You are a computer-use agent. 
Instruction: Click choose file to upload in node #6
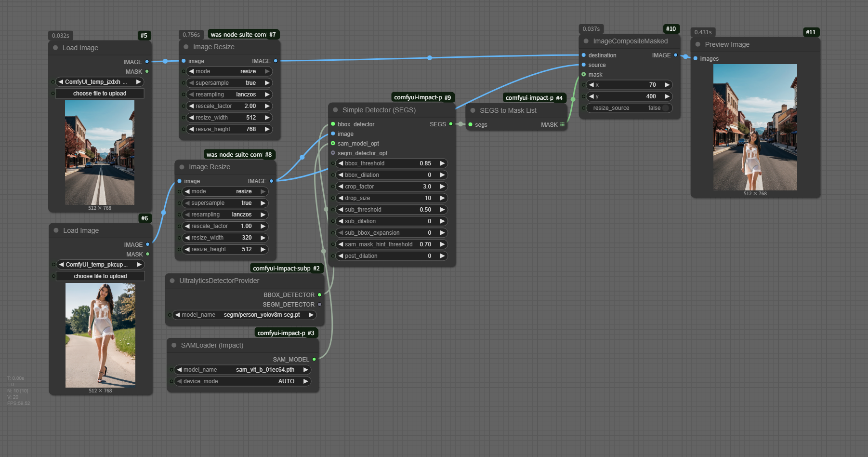tap(100, 276)
